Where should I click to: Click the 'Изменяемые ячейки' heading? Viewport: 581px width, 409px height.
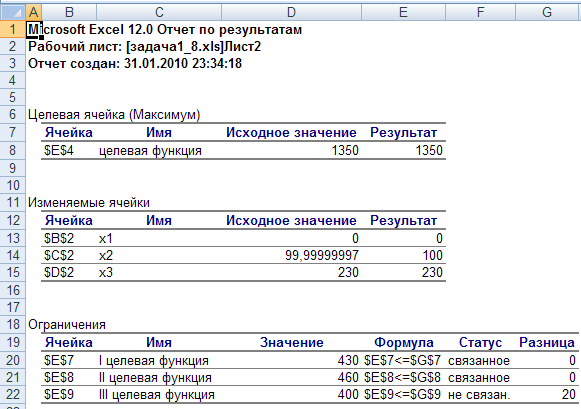tap(89, 203)
